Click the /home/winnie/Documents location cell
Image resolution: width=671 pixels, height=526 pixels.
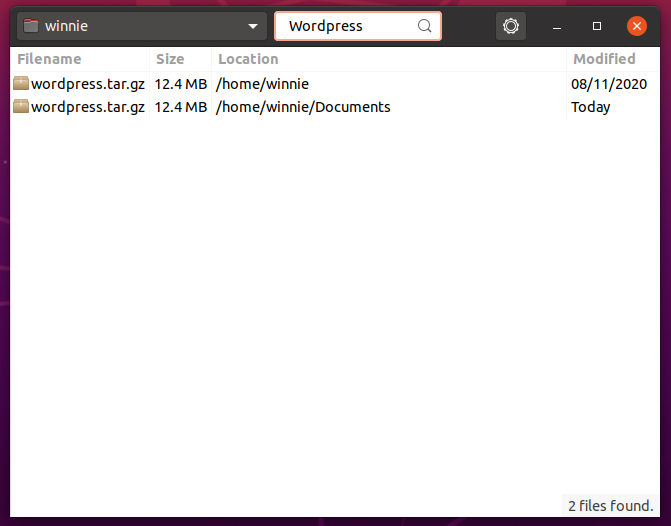pyautogui.click(x=303, y=107)
